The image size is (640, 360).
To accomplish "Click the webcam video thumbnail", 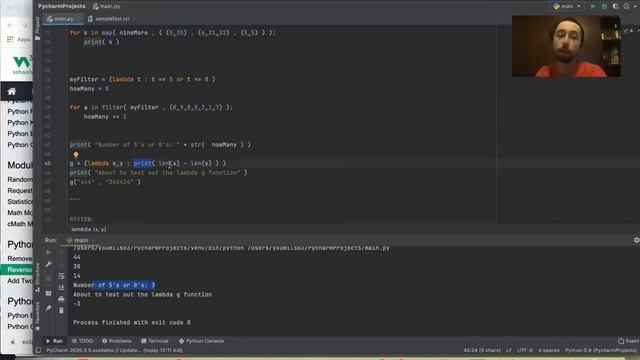I will pos(566,46).
